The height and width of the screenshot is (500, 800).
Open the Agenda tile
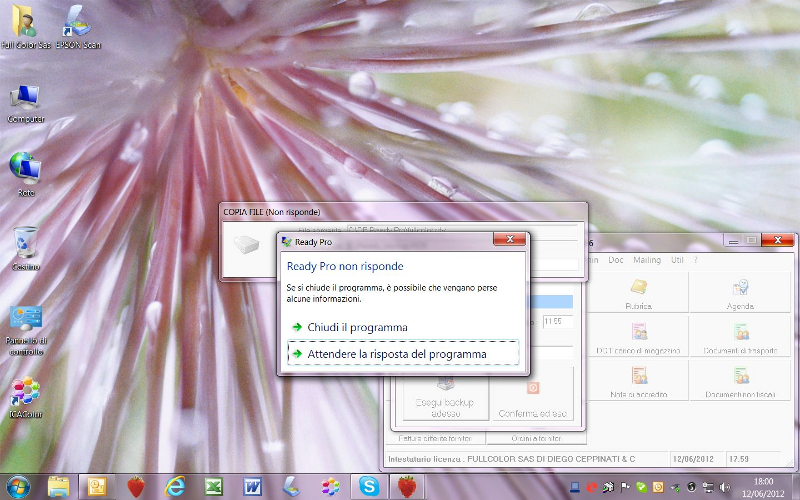[x=740, y=292]
